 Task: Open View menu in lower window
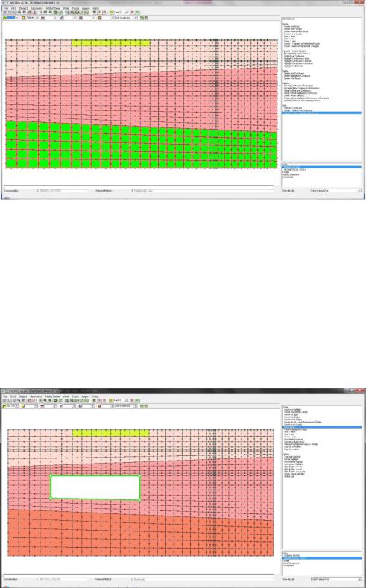click(x=66, y=396)
